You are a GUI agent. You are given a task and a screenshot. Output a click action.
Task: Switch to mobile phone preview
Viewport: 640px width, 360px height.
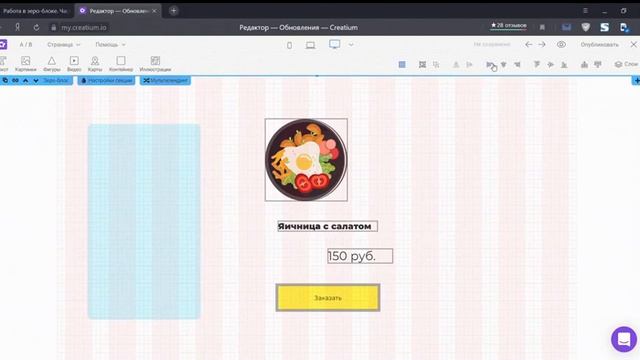289,45
